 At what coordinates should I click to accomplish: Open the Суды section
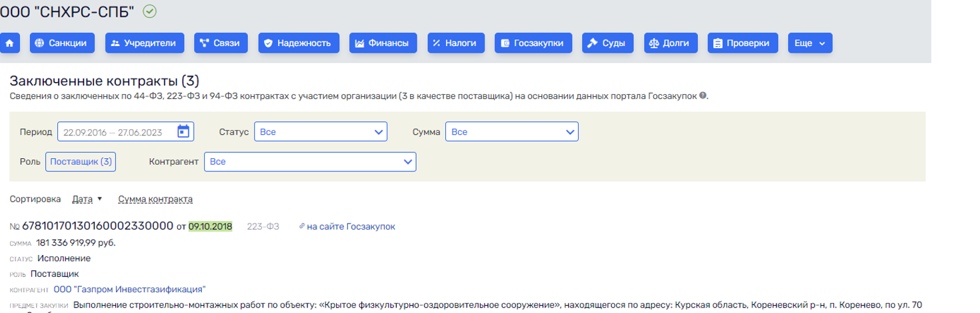[607, 43]
